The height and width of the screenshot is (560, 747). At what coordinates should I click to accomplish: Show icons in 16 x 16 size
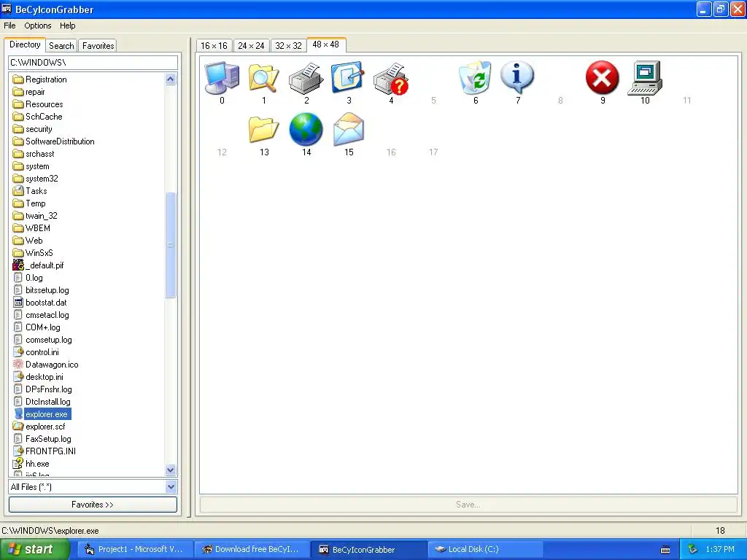pyautogui.click(x=214, y=46)
